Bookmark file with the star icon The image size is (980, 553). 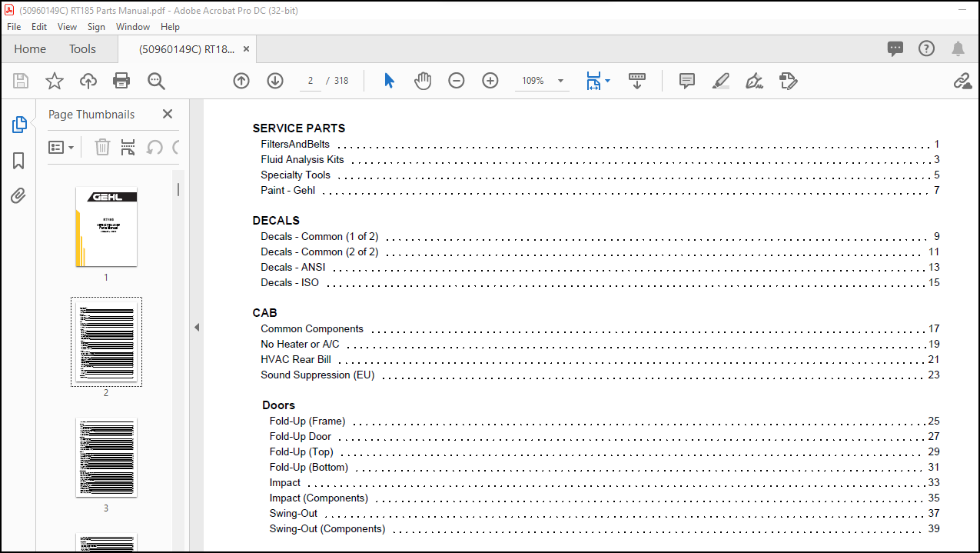[x=55, y=81]
